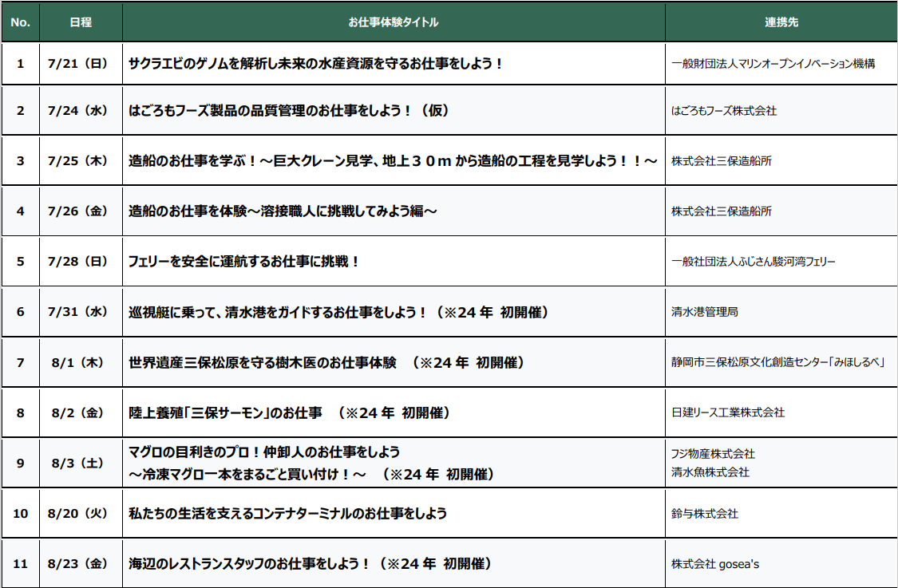
Task: Click the No. column header
Action: coord(21,22)
